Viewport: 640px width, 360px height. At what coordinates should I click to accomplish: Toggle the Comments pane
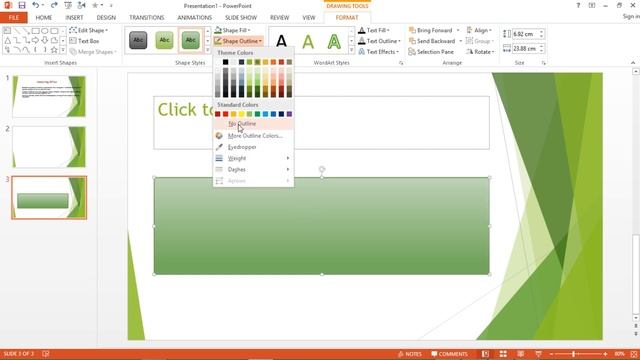pyautogui.click(x=449, y=354)
